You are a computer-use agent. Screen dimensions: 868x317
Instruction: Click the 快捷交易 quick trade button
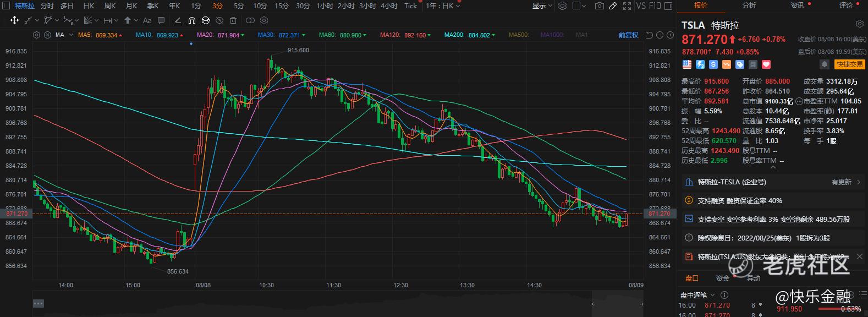[849, 64]
